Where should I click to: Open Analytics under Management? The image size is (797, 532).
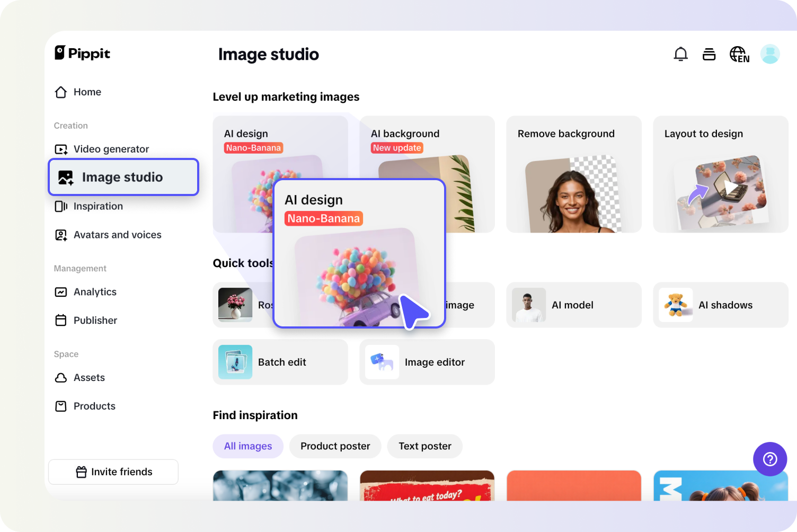click(95, 292)
